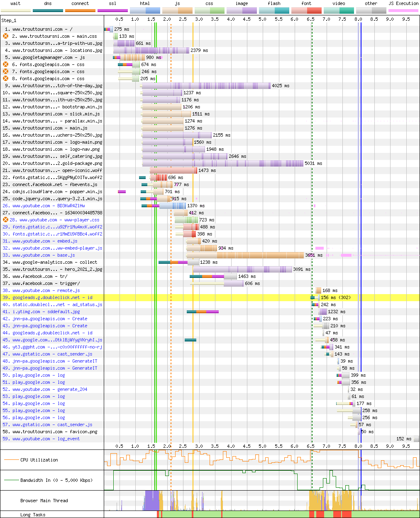Open request 47 gstatic cast_sender.js
Image resolution: width=420 pixels, height=518 pixels.
[47, 354]
